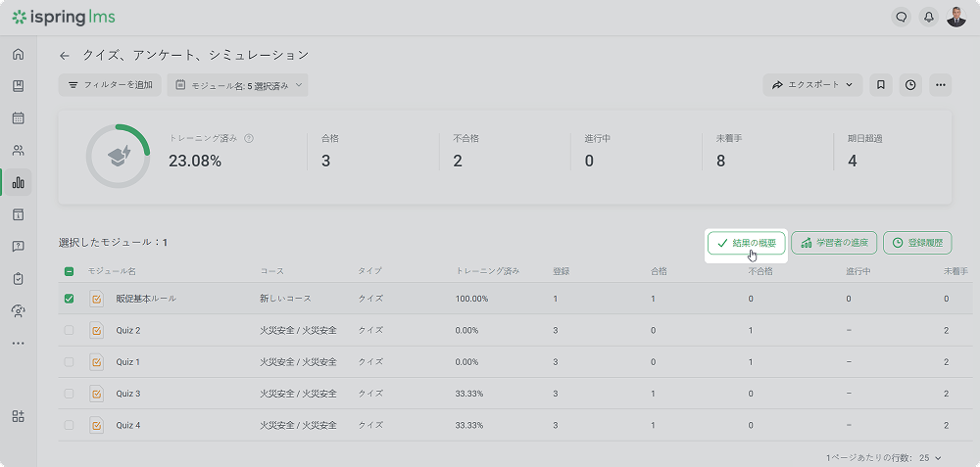Click the notification bell icon
Screen dimensions: 980x467
point(928,17)
